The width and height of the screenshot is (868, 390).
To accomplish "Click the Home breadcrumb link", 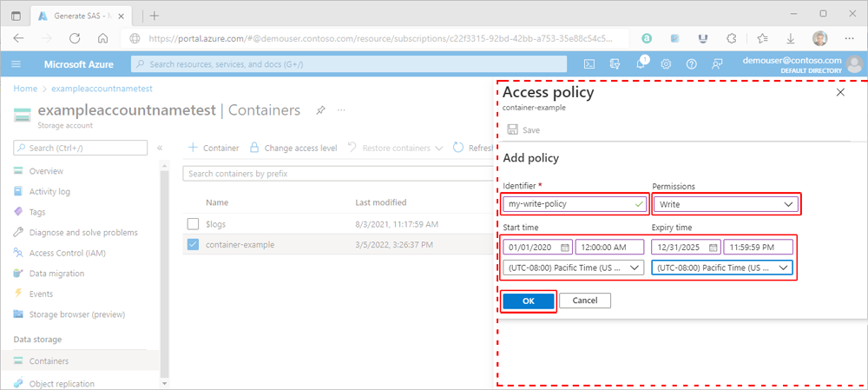I will 25,89.
